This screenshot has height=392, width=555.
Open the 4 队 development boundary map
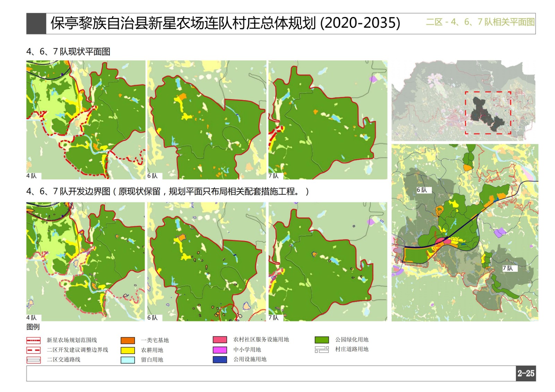pyautogui.click(x=86, y=262)
